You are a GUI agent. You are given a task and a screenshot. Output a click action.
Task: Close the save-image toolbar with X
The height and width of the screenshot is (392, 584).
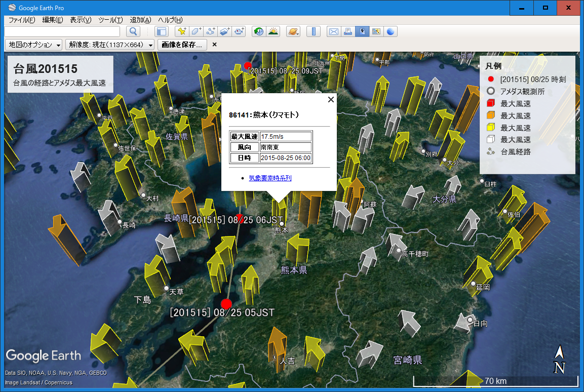[215, 45]
